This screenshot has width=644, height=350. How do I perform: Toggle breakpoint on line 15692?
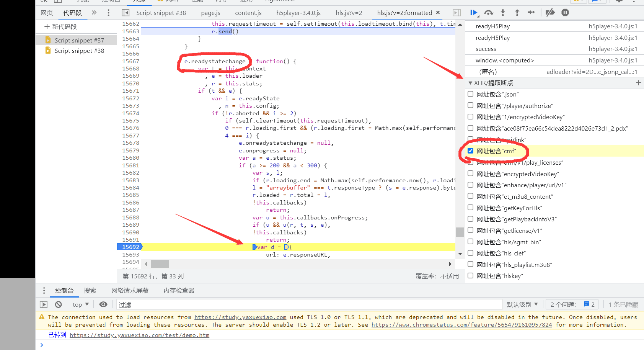(130, 247)
